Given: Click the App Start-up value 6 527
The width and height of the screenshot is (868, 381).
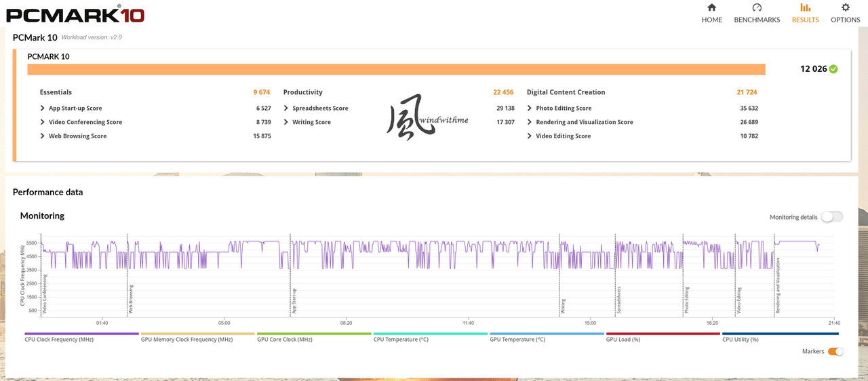Looking at the screenshot, I should coord(263,108).
